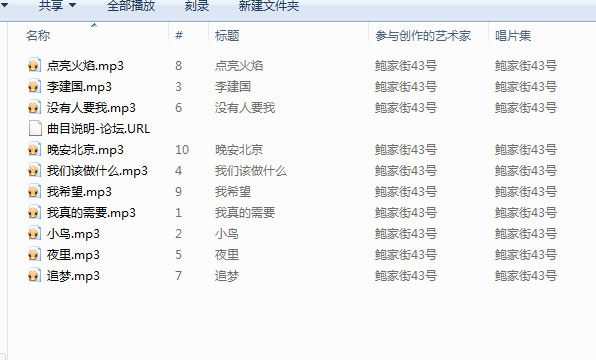596x360 pixels.
Task: Click title cell 没有人要我
Action: (x=245, y=108)
